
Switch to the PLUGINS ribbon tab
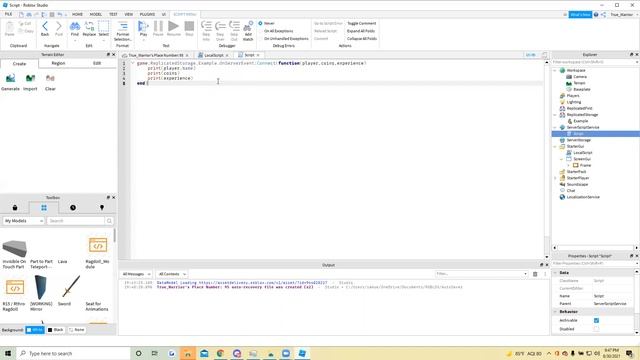(147, 14)
